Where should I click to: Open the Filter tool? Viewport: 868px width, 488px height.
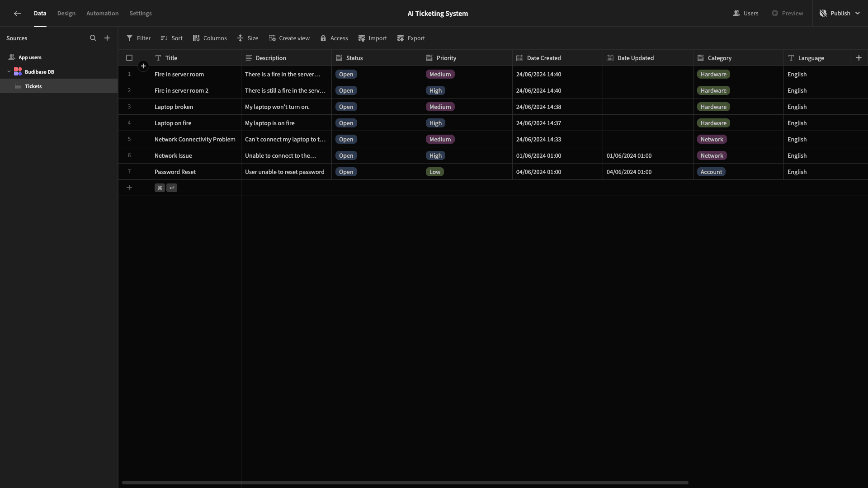pos(138,38)
